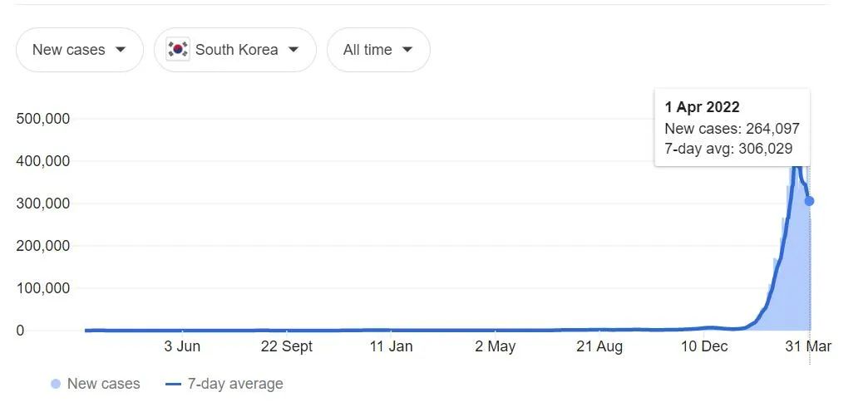Click the 500,000 y-axis label
The width and height of the screenshot is (868, 407).
tap(42, 119)
